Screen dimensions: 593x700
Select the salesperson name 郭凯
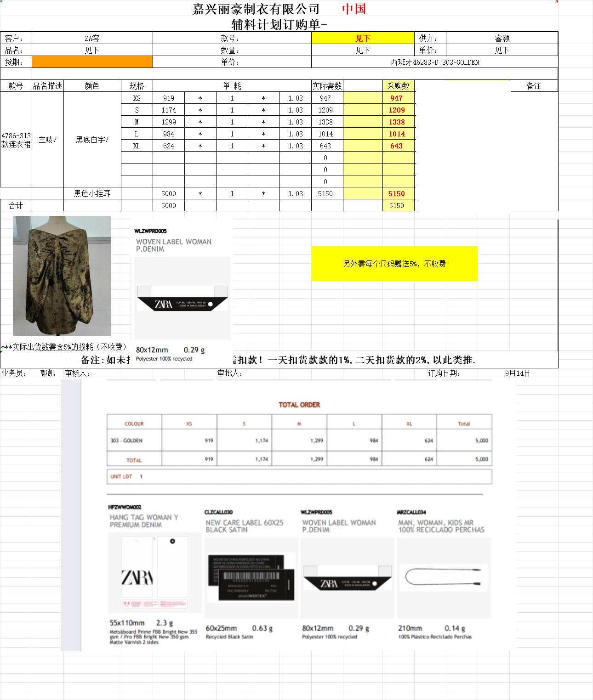click(x=47, y=373)
